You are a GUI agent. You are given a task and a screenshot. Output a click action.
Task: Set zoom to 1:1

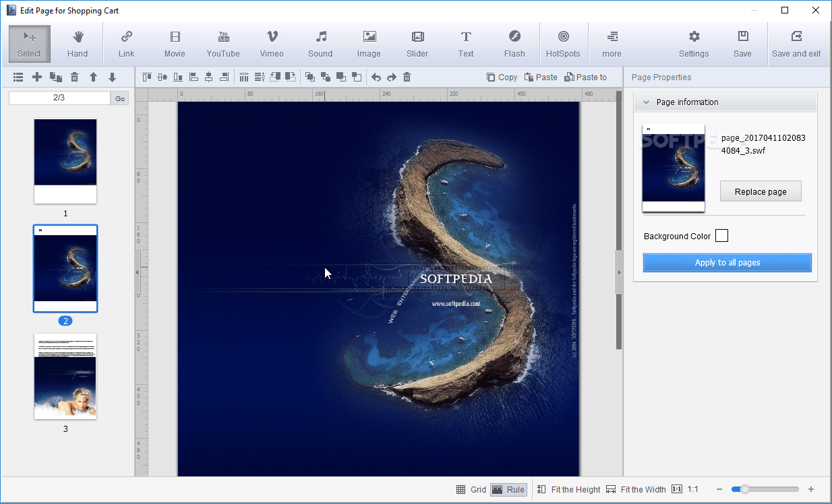point(684,490)
